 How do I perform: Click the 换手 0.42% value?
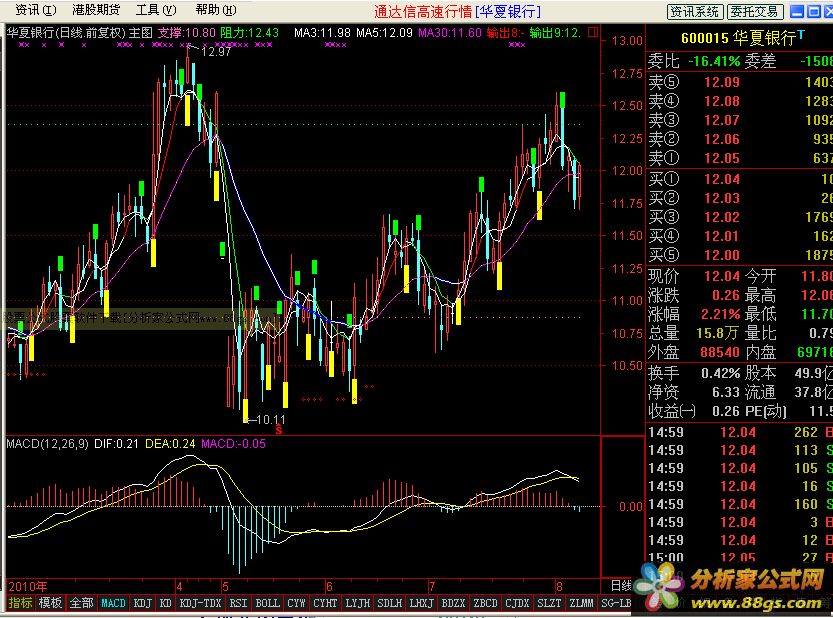tap(721, 374)
